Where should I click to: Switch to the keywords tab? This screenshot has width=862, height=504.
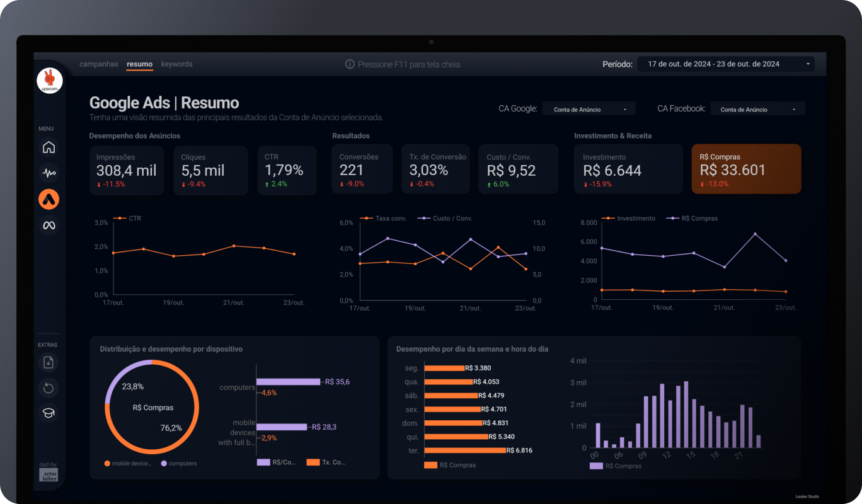tap(177, 64)
